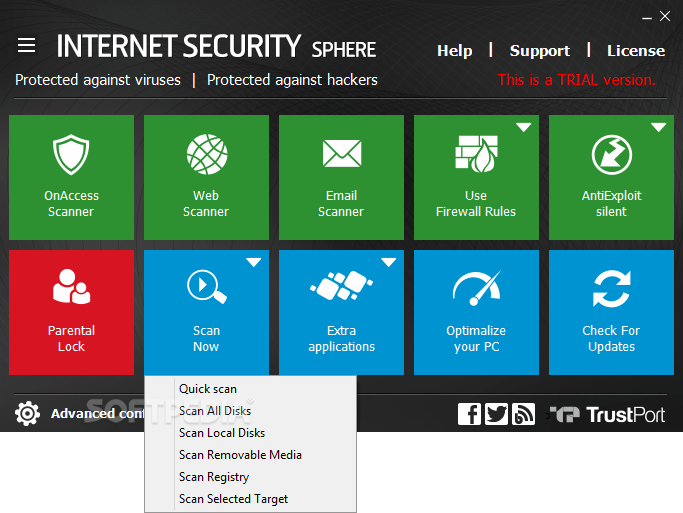Expand the AntiExploit tile dropdown arrow

pos(659,127)
